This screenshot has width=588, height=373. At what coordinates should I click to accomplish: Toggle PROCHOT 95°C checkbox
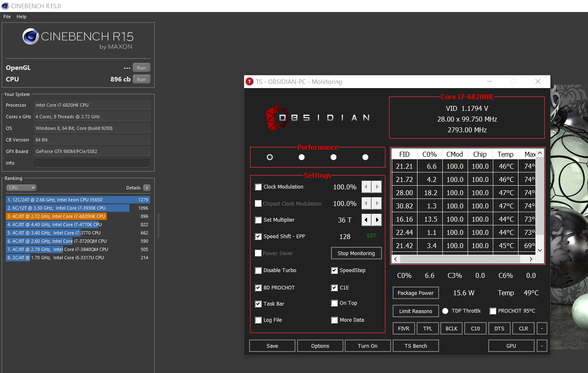493,311
